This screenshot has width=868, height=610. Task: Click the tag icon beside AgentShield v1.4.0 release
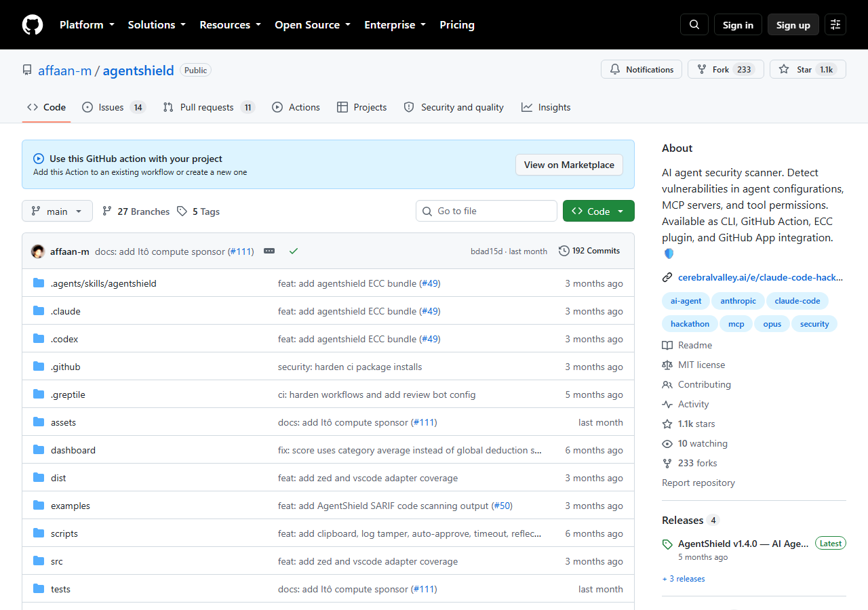[667, 544]
